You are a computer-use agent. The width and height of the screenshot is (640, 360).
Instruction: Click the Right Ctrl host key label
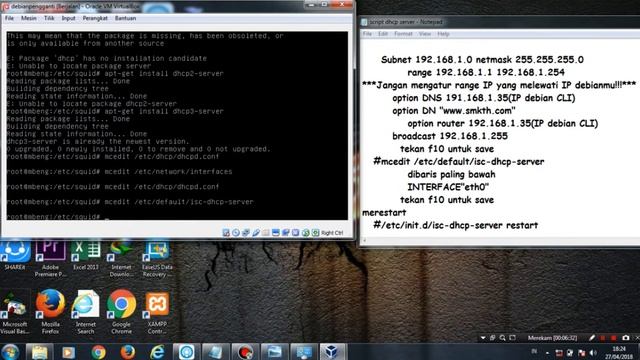[332, 233]
